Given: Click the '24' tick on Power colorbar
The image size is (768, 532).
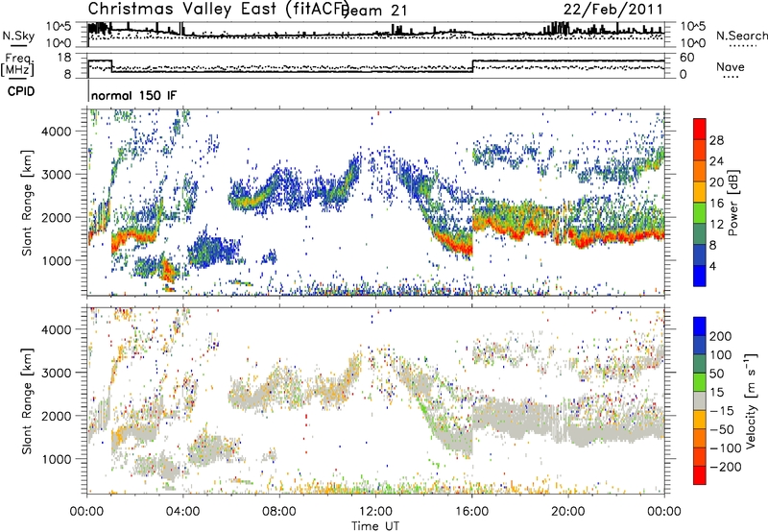Looking at the screenshot, I should coord(716,161).
